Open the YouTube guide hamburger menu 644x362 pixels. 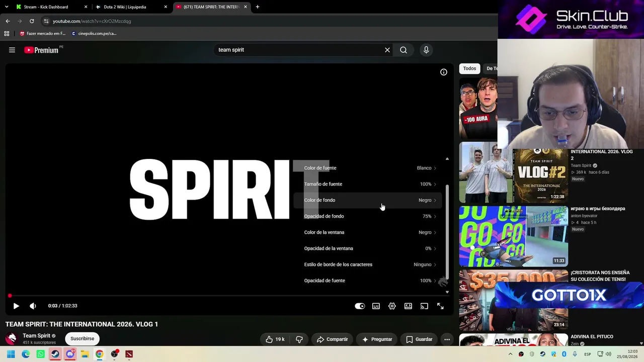[x=12, y=50]
